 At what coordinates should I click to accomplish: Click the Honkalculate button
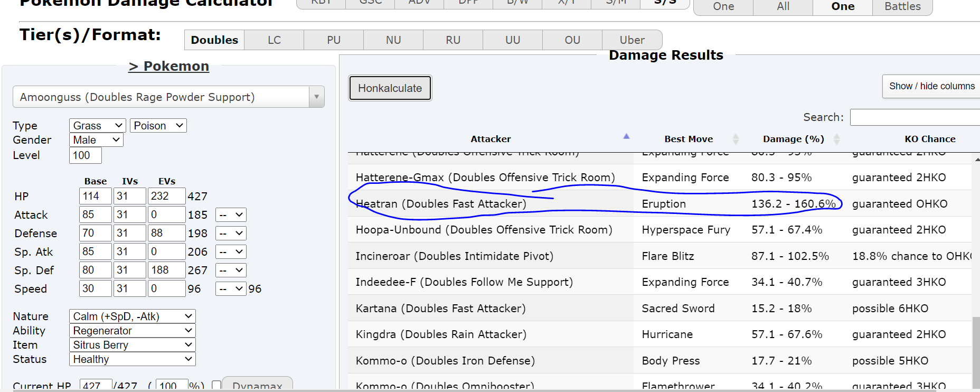tap(390, 88)
